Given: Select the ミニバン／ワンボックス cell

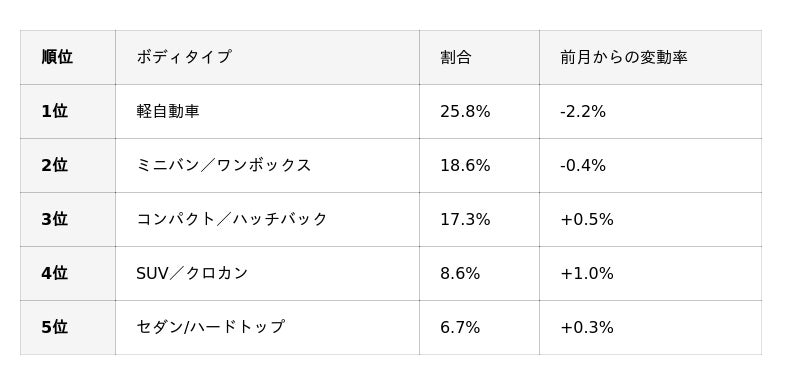Looking at the screenshot, I should point(267,165).
